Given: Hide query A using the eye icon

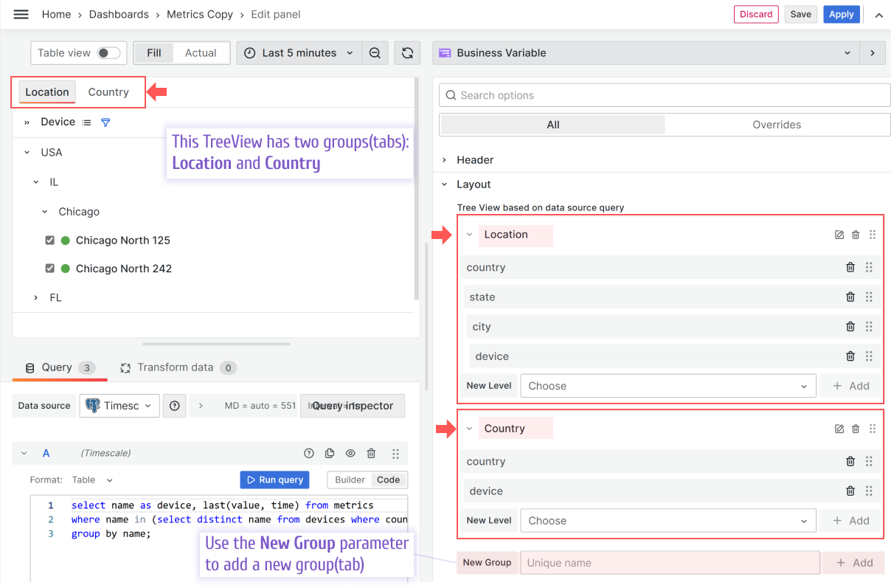Looking at the screenshot, I should tap(350, 453).
